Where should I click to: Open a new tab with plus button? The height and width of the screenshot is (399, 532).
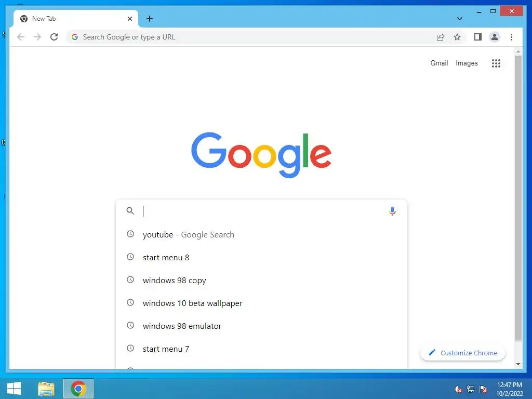pos(149,19)
